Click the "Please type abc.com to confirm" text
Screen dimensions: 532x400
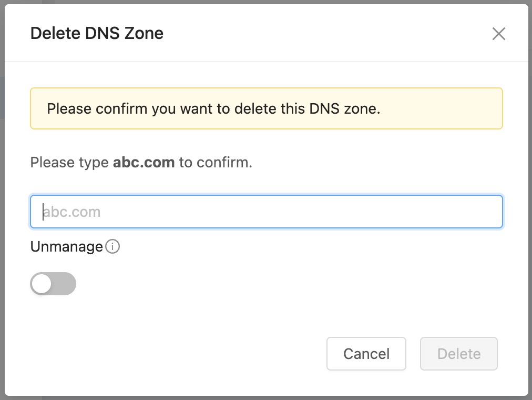(x=141, y=162)
